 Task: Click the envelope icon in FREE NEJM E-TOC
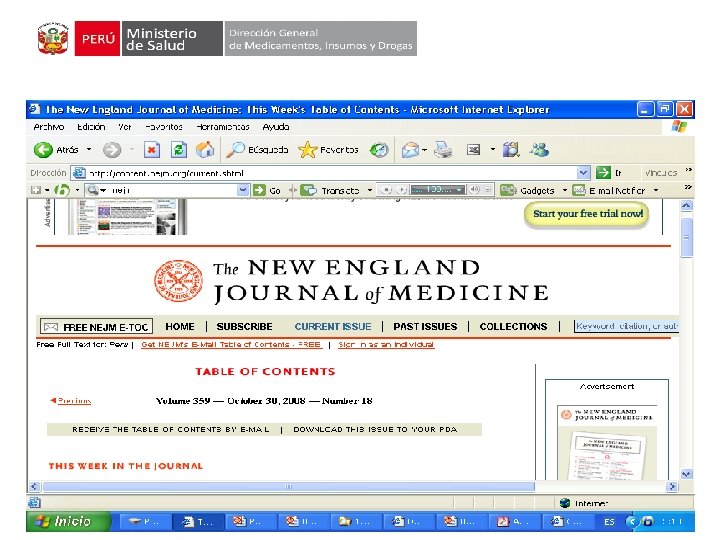tap(51, 327)
